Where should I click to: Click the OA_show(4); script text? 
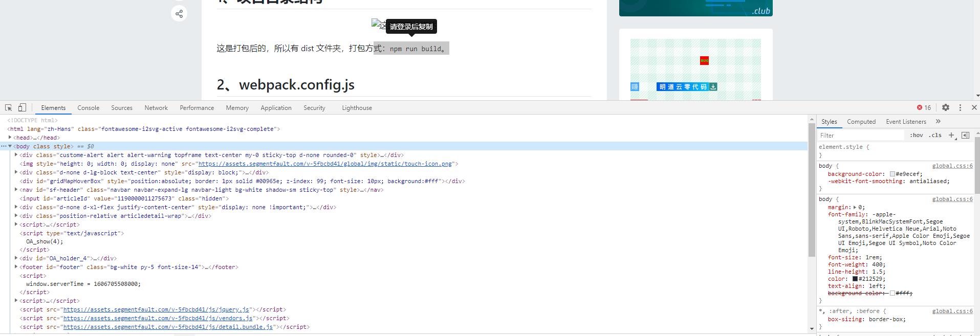point(45,241)
